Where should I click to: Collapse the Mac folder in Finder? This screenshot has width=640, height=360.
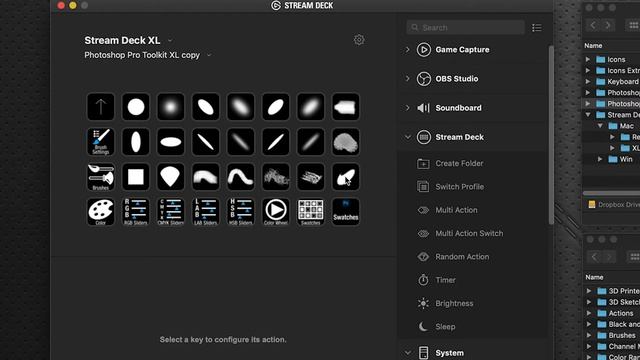tap(600, 126)
